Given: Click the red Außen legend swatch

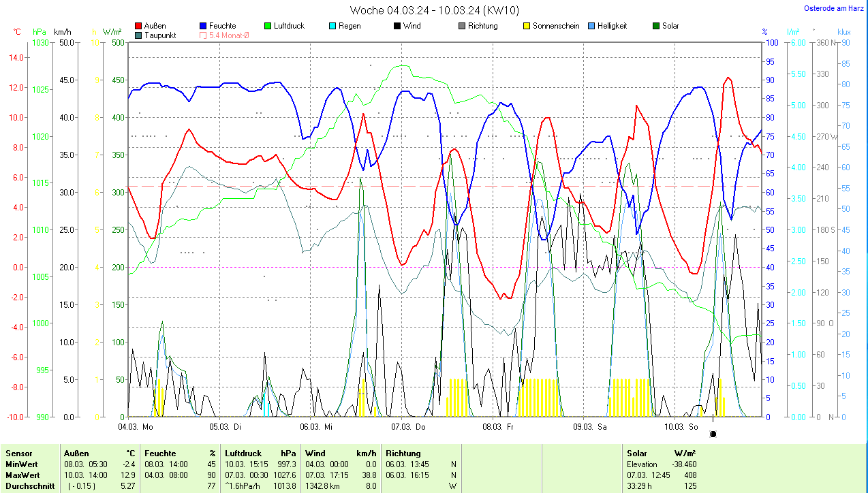Looking at the screenshot, I should 139,26.
